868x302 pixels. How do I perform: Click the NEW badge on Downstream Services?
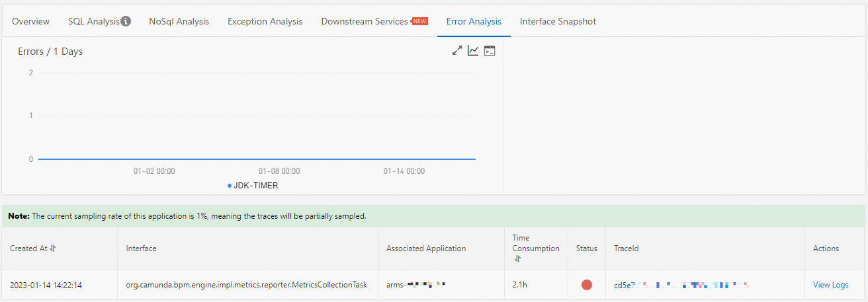coord(420,21)
